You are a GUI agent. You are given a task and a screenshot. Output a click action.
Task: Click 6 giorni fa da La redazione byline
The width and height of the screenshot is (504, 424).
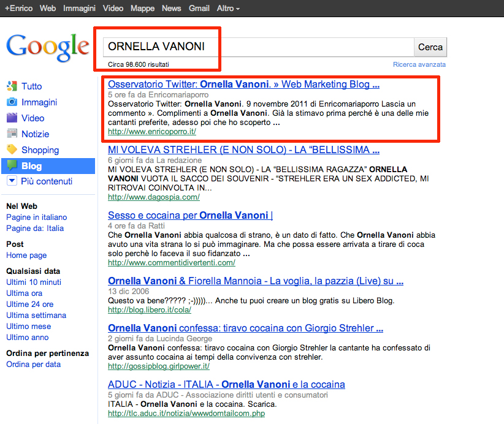tap(155, 161)
